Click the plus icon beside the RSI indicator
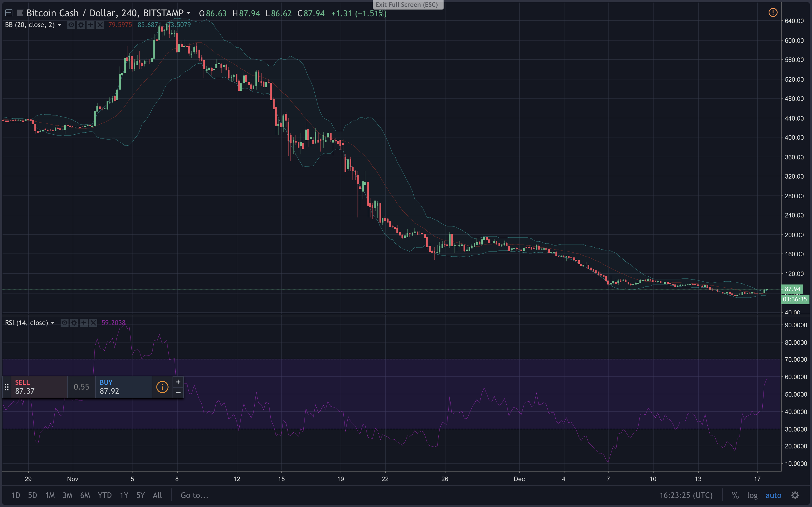Screen dimensions: 812x507 coord(83,323)
